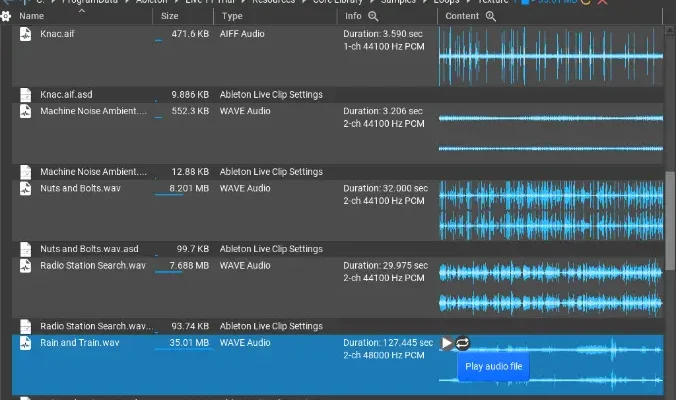Click the Radio Station Search.wav file icon
676x400 pixels.
[26, 266]
